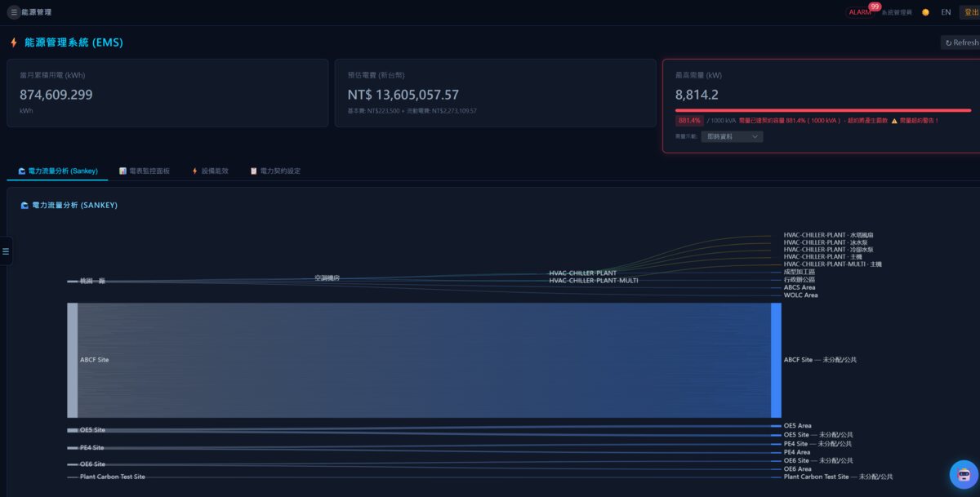Screen dimensions: 980x497
Task: Go to the 電力契約設定 tab
Action: pos(275,171)
